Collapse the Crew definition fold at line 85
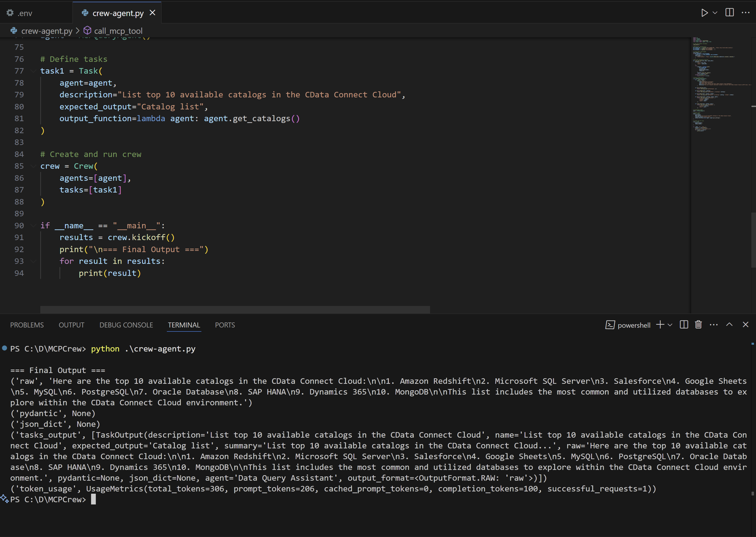756x537 pixels. pyautogui.click(x=33, y=166)
